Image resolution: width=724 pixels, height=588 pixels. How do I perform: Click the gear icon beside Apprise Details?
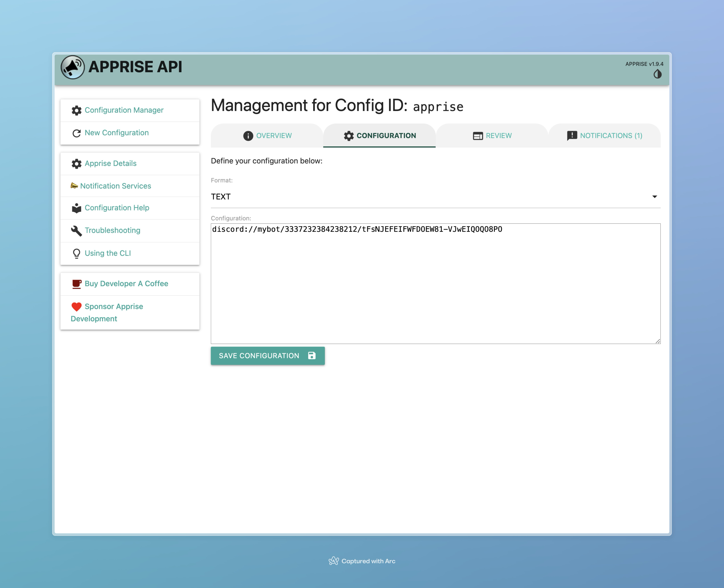point(77,164)
